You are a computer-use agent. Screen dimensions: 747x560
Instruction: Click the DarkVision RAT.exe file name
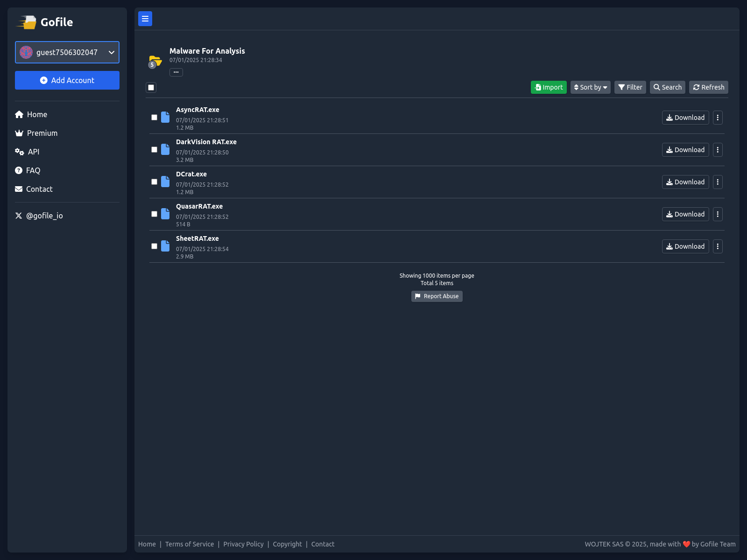(x=206, y=142)
